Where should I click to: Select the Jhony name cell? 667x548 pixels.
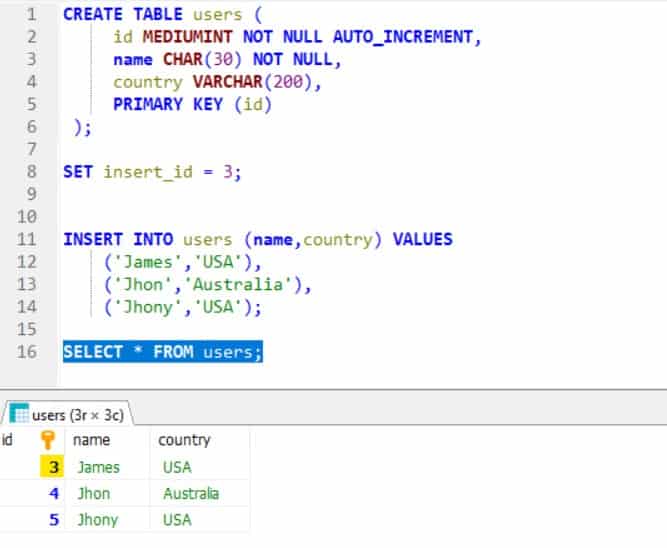(x=107, y=519)
